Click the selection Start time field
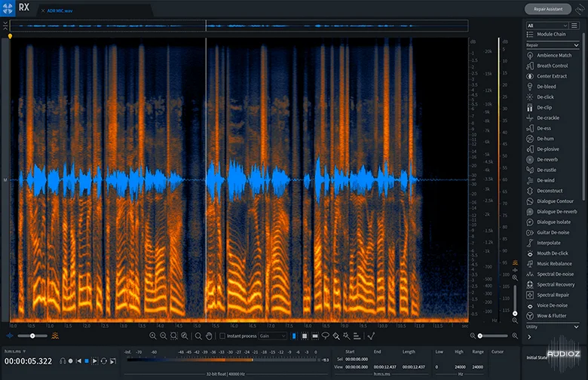The width and height of the screenshot is (588, 380). click(357, 359)
